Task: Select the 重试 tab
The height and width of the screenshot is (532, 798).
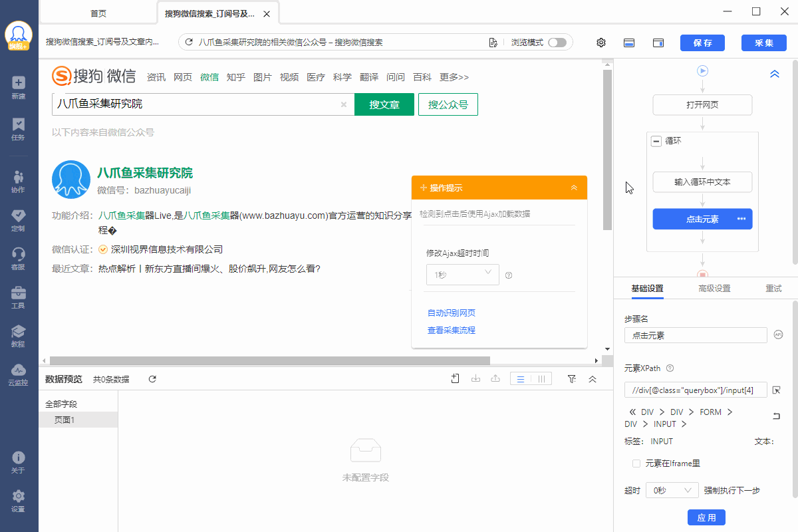Action: click(x=773, y=289)
